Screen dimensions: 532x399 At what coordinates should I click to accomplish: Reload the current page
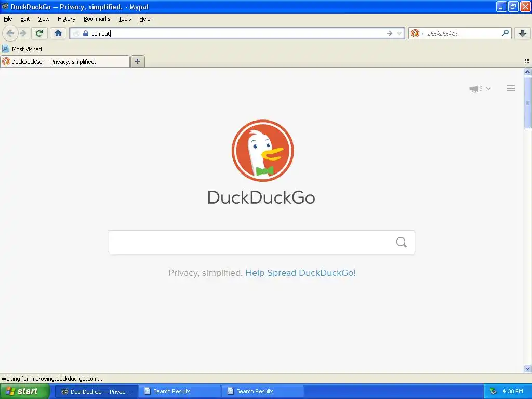(39, 33)
